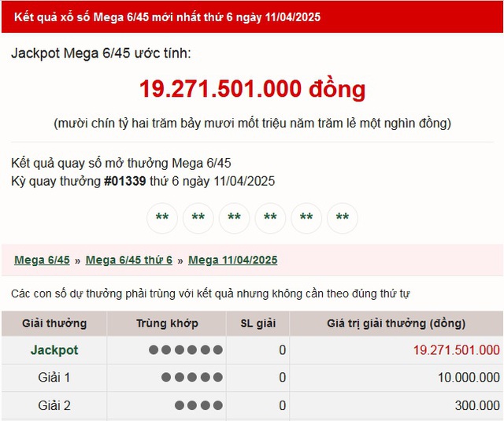Screen dimensions: 504x421
Task: Click the Trùng khớp column header
Action: (x=167, y=323)
